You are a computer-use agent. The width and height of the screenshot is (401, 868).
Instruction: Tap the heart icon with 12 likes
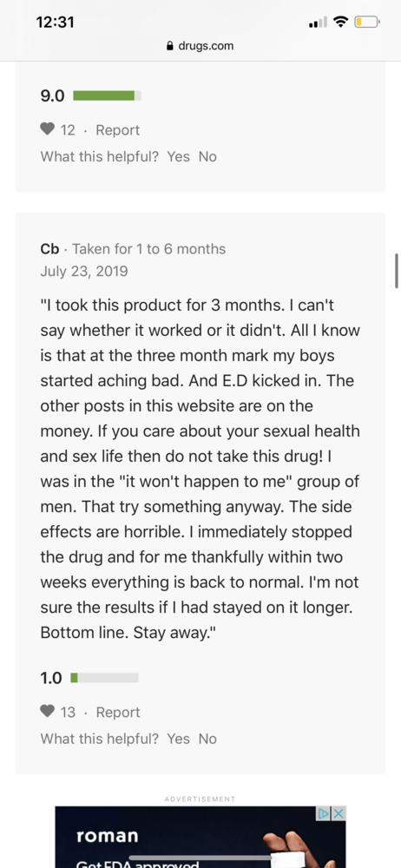pos(48,129)
